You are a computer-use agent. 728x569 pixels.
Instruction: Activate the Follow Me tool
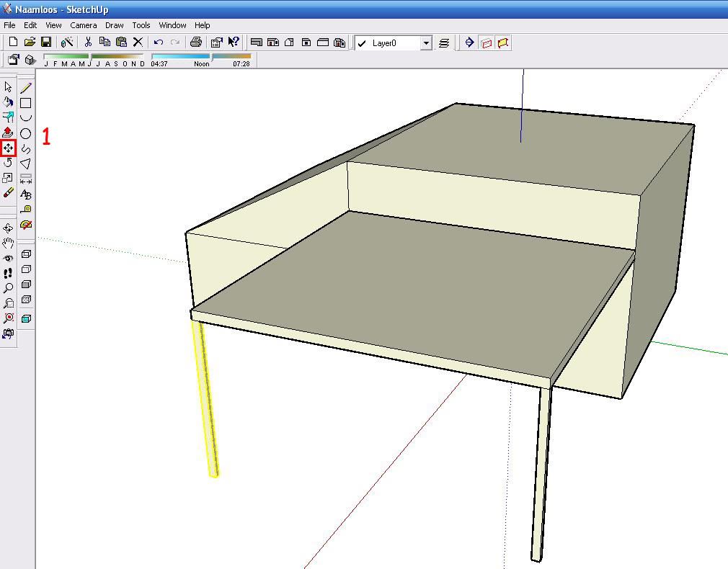(x=8, y=117)
